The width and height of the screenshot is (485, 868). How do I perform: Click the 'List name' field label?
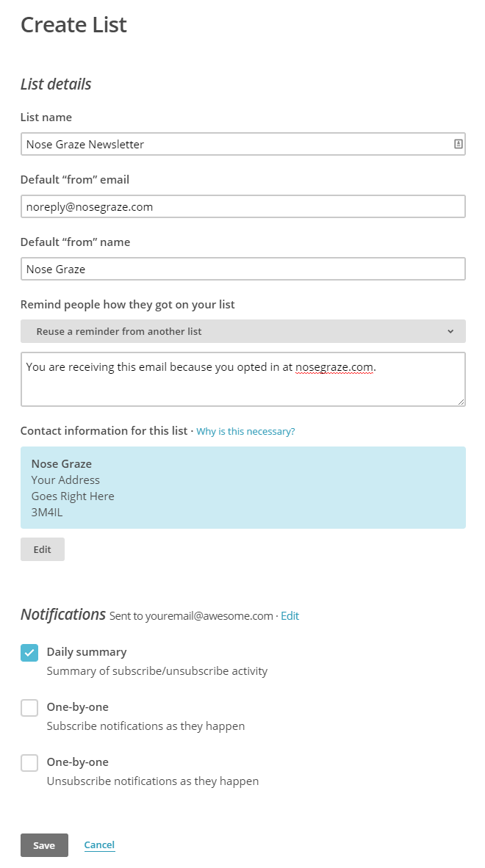click(x=46, y=117)
